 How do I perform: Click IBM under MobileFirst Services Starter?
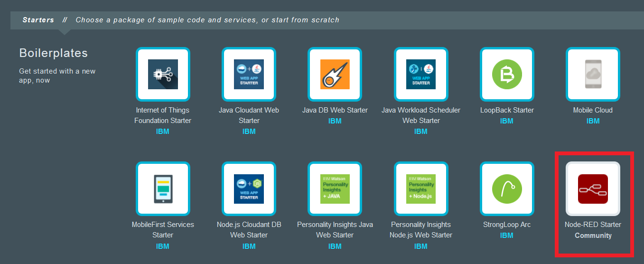pyautogui.click(x=163, y=246)
